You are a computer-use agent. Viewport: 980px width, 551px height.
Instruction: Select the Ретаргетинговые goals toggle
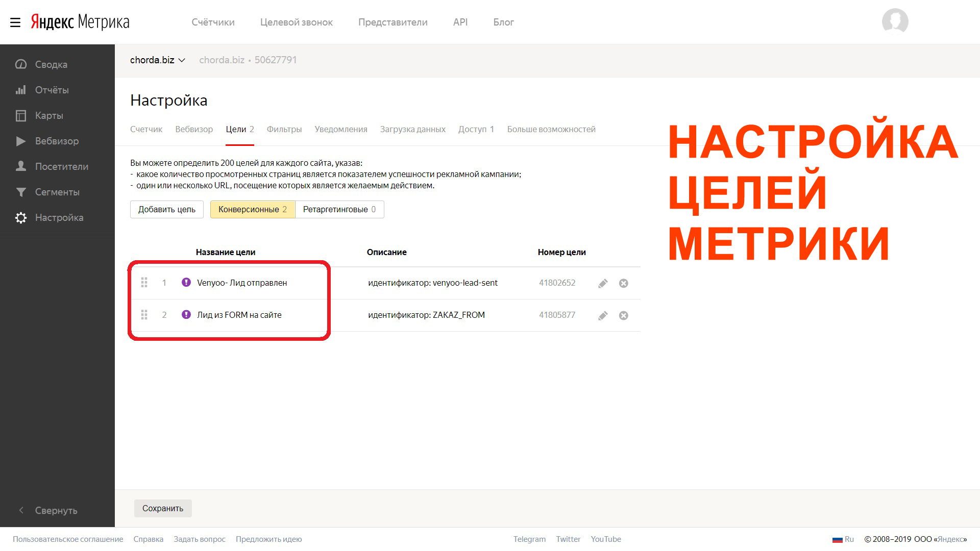coord(339,209)
